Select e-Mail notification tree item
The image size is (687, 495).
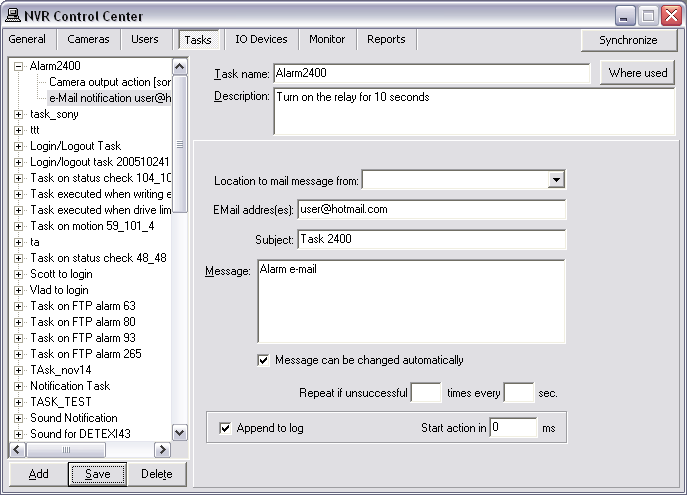tap(110, 98)
